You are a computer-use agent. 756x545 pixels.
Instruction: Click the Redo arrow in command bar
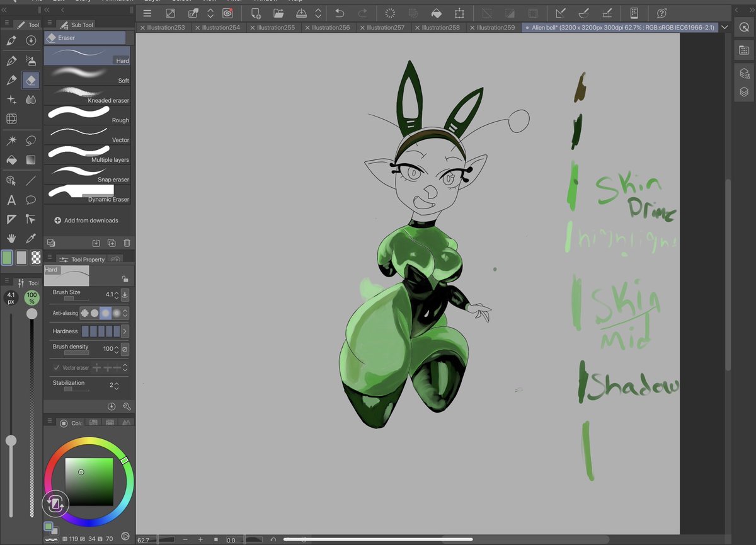(x=362, y=13)
